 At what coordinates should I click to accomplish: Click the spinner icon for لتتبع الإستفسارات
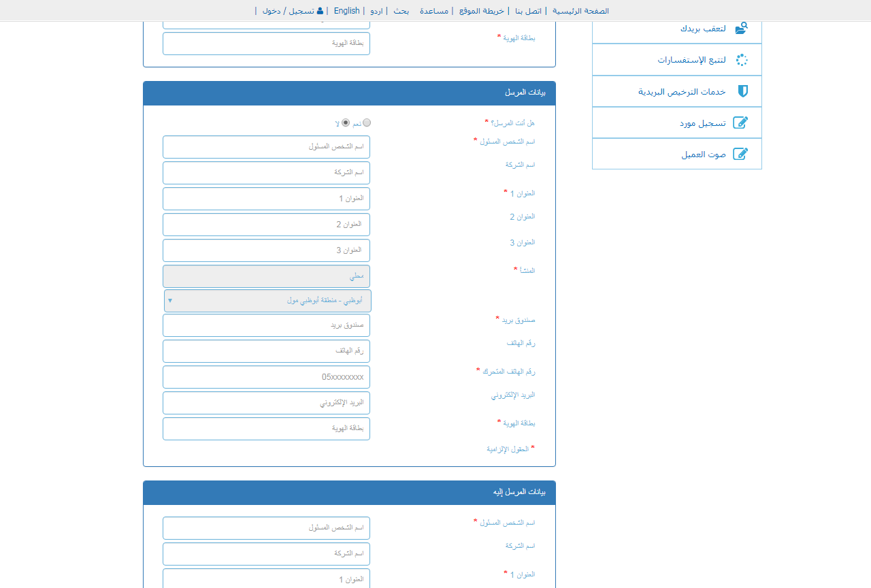742,59
